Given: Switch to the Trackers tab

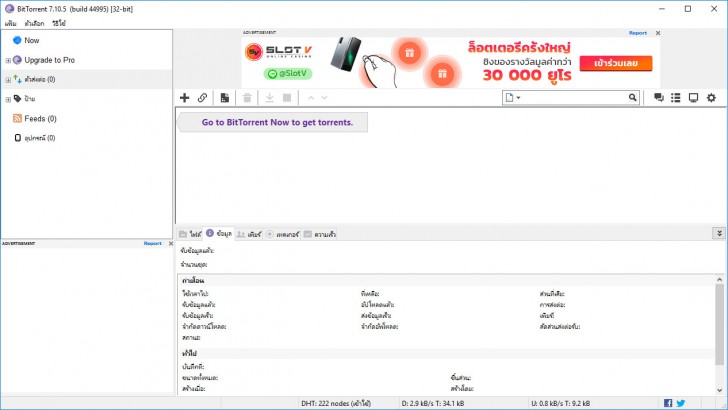Looking at the screenshot, I should coord(282,234).
